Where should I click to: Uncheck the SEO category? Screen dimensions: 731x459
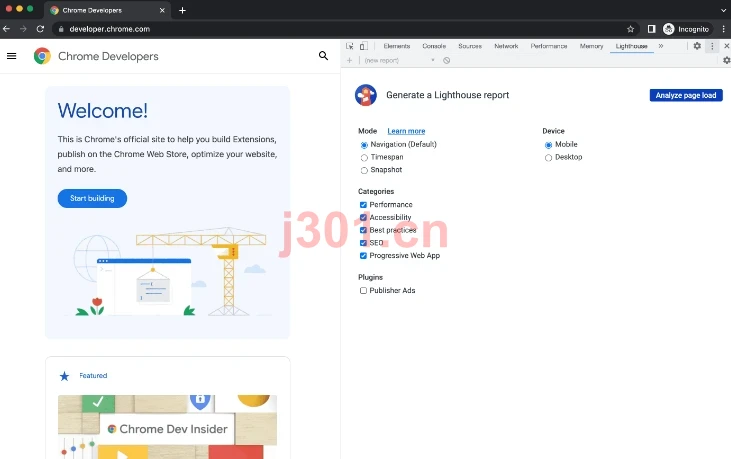point(363,243)
